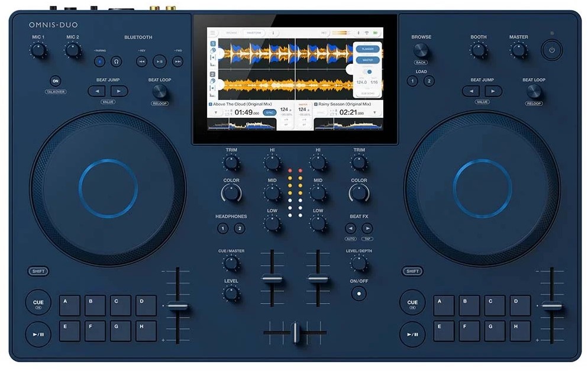This screenshot has height=371, width=588.
Task: Hold the left deck SHIFT button
Action: point(38,271)
